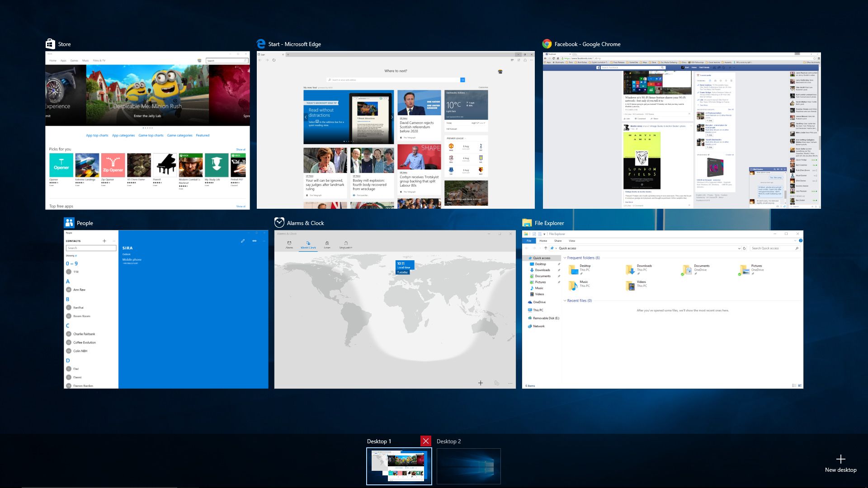Toggle the pin next to Downloads in Quick access
The image size is (868, 488).
click(x=559, y=270)
